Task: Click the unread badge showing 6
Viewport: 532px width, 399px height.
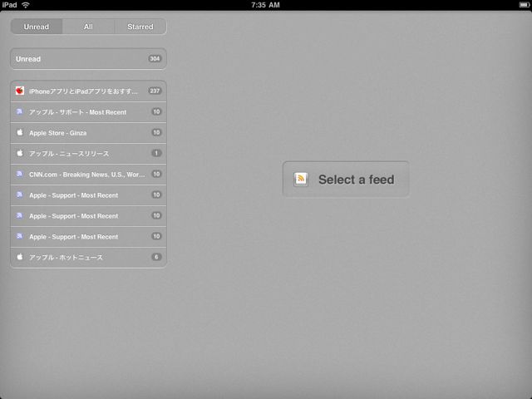Action: point(156,257)
